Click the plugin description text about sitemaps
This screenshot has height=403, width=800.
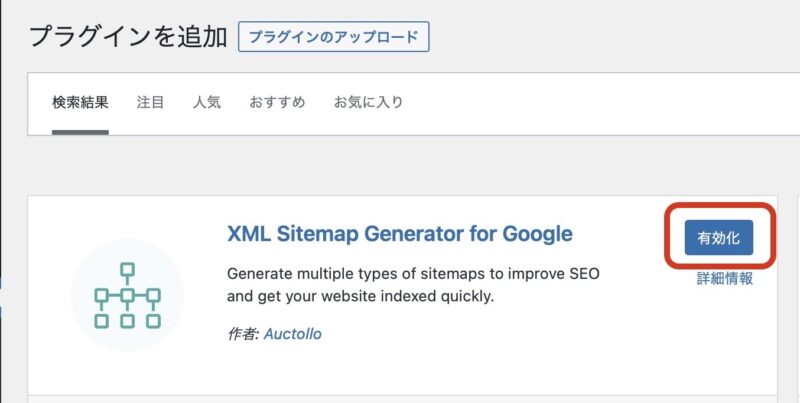coord(413,285)
